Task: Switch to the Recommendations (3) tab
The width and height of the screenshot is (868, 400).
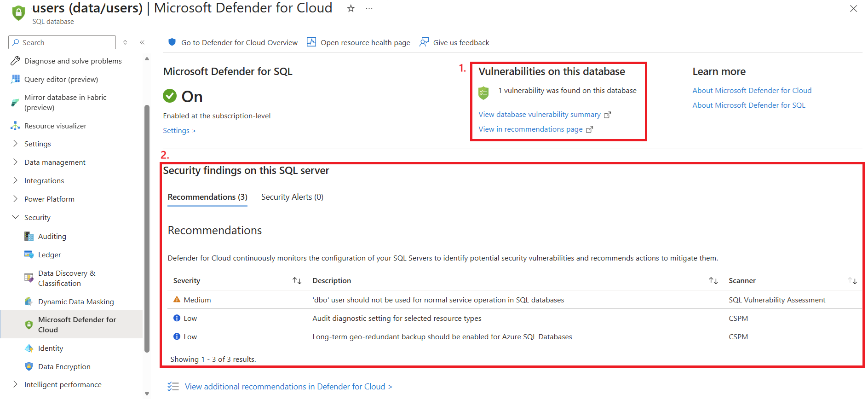Action: point(207,197)
